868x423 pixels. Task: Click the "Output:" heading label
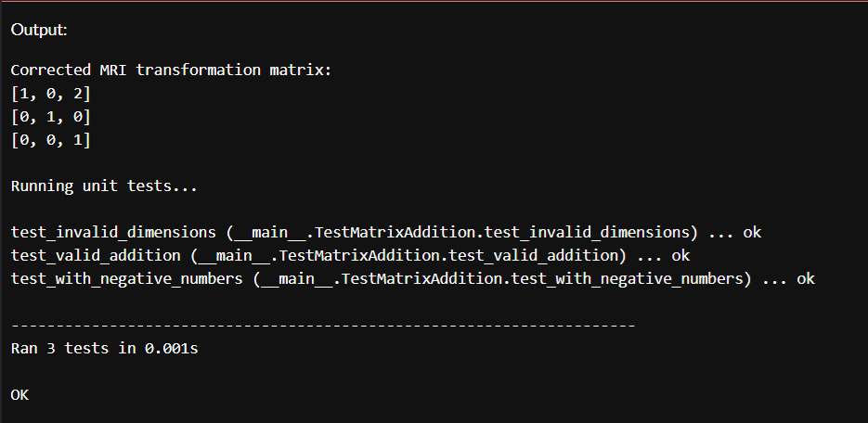point(39,30)
